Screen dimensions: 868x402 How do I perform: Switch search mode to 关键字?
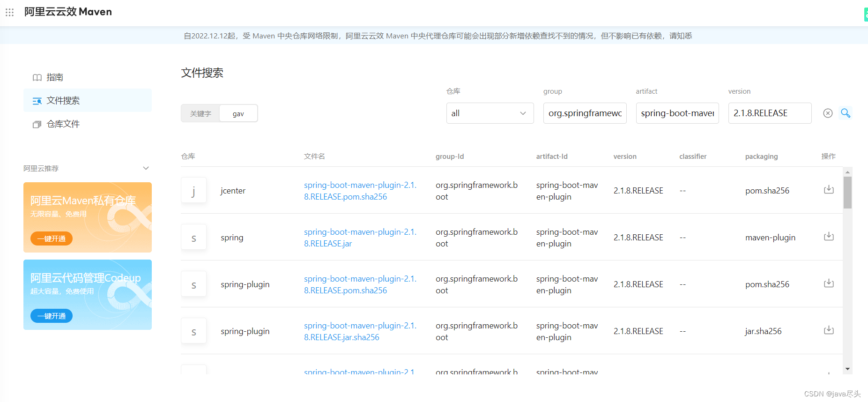tap(200, 113)
